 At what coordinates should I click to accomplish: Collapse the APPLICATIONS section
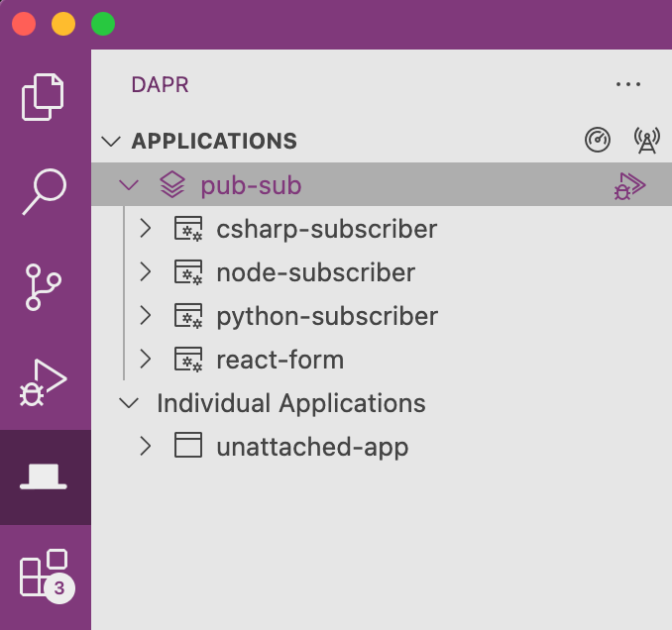[x=111, y=142]
